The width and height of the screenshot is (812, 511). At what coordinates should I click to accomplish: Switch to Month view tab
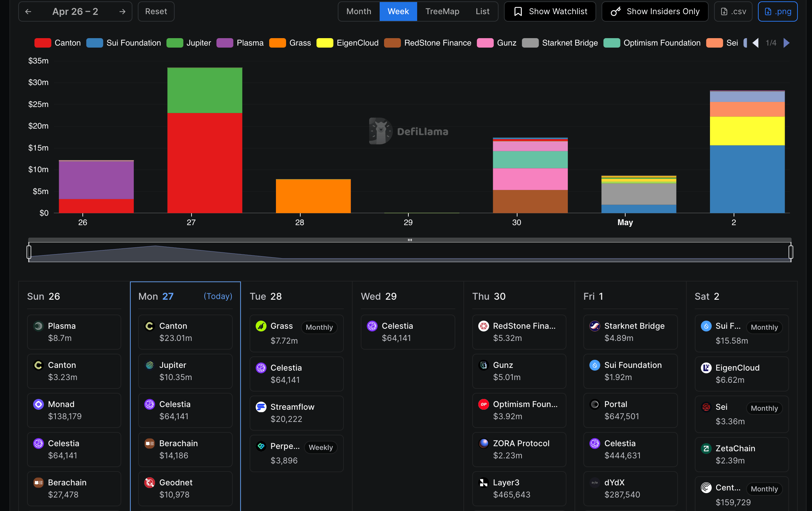click(x=359, y=11)
